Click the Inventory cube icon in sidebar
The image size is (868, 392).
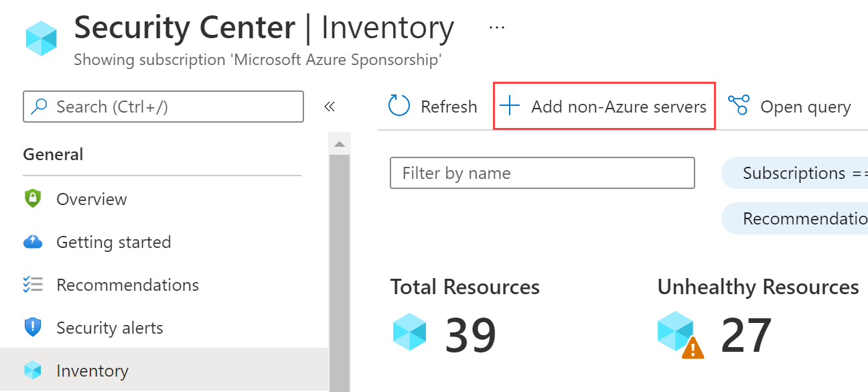click(32, 370)
